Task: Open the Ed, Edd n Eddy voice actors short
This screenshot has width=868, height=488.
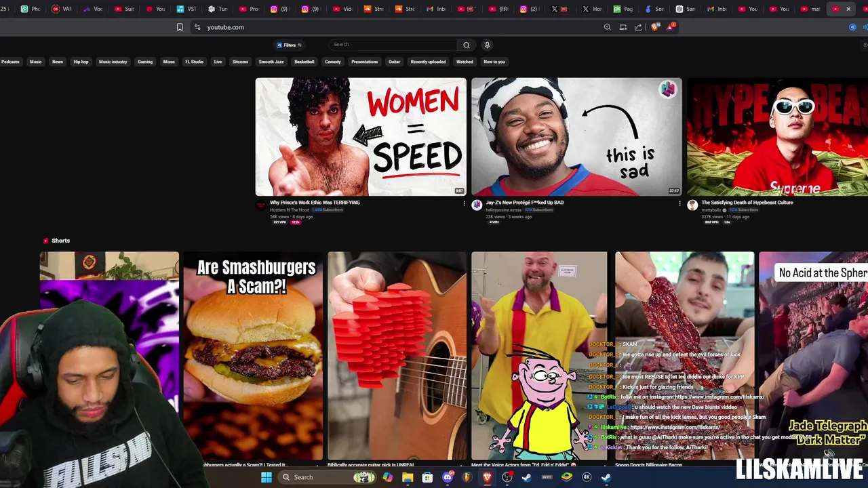Action: (x=539, y=356)
